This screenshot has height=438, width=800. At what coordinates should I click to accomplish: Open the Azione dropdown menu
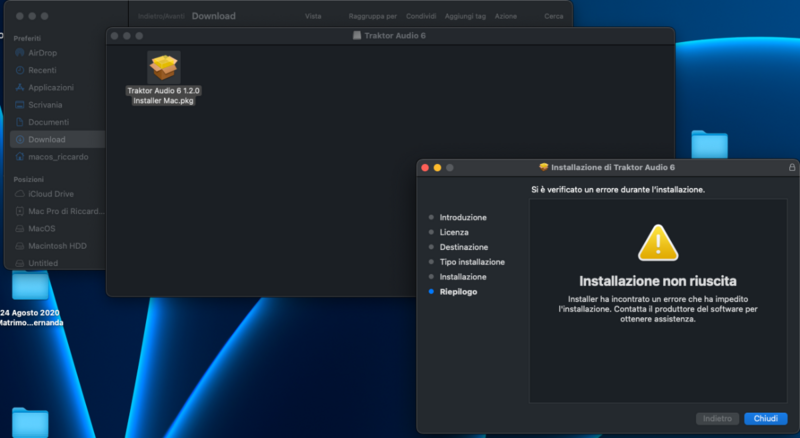[x=506, y=17]
